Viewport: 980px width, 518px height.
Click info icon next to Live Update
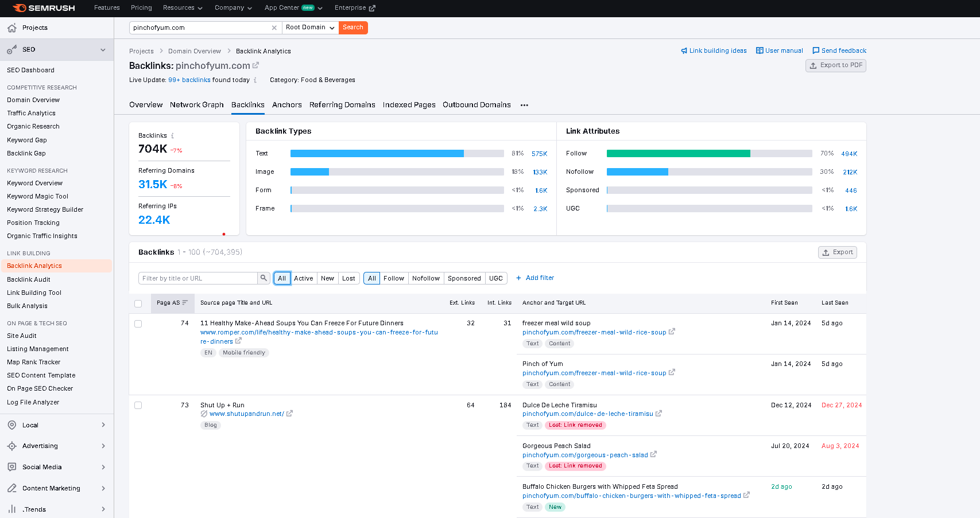click(255, 80)
